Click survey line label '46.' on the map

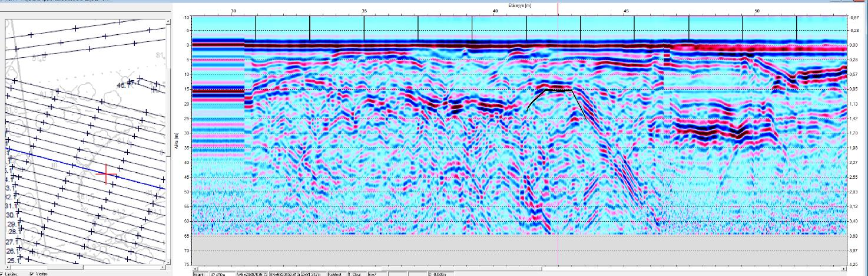point(122,84)
